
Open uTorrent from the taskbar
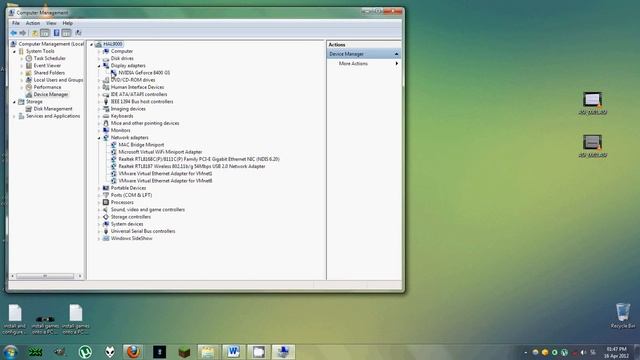85,352
